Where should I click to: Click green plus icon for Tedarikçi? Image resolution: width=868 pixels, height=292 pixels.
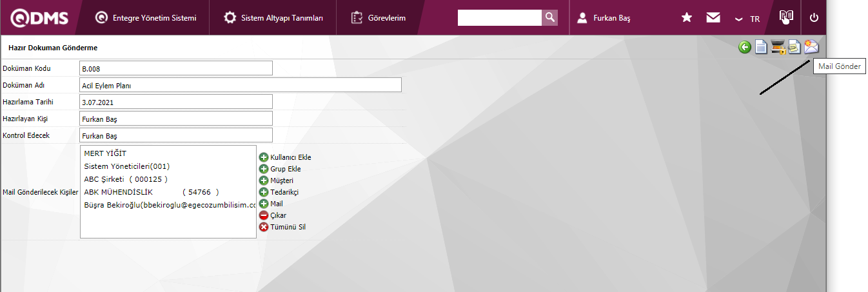tap(264, 192)
